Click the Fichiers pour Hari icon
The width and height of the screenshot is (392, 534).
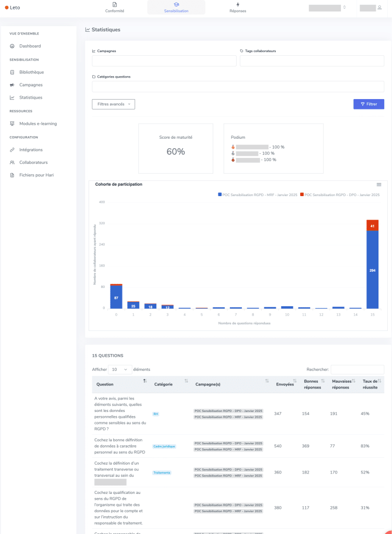click(x=13, y=175)
